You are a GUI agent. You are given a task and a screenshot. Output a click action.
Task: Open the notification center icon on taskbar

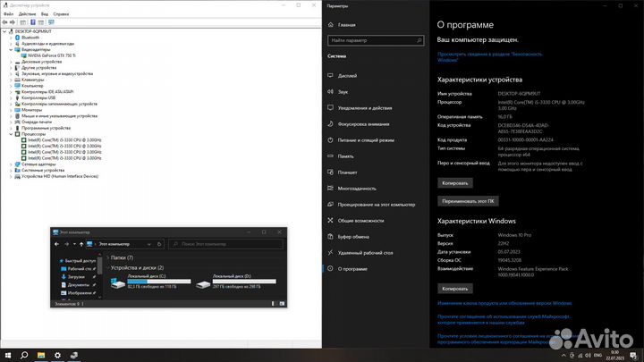[x=633, y=356]
